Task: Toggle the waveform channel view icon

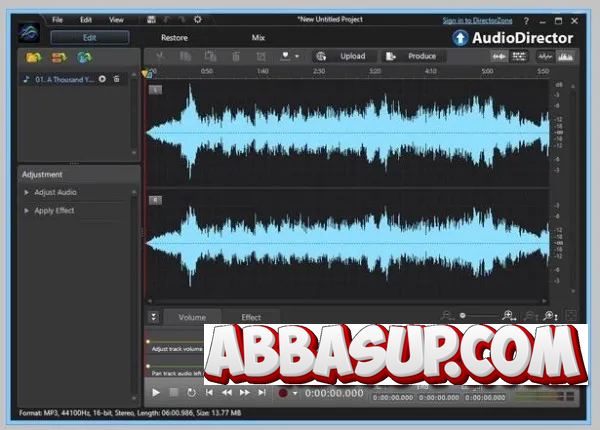Action: pyautogui.click(x=499, y=57)
